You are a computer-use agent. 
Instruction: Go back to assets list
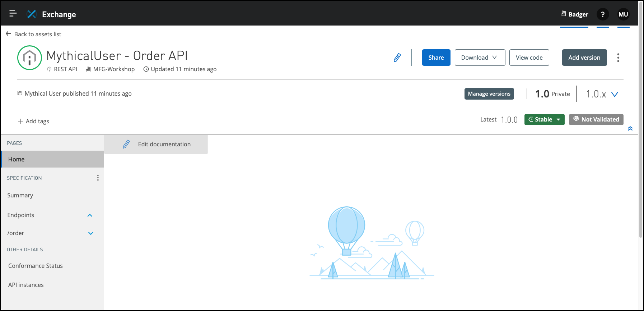click(34, 34)
